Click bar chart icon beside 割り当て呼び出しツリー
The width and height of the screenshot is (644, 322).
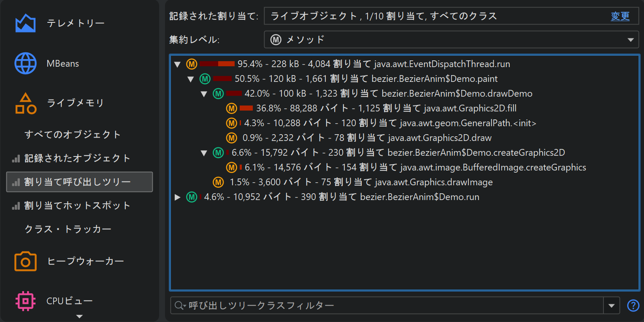pyautogui.click(x=16, y=182)
